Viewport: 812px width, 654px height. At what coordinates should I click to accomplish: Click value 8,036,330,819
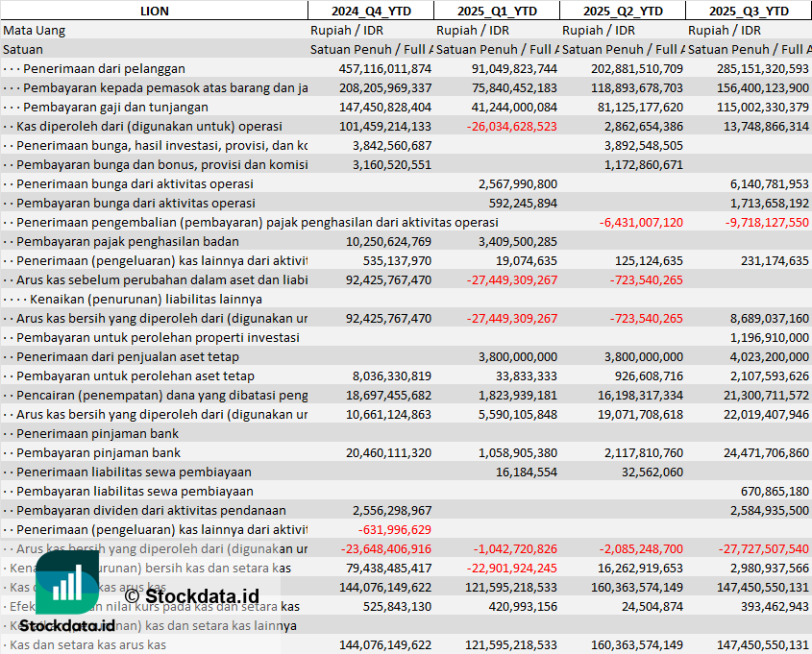[392, 376]
